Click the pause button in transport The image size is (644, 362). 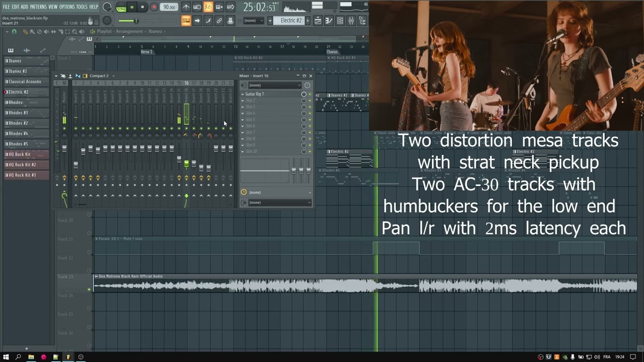(132, 7)
